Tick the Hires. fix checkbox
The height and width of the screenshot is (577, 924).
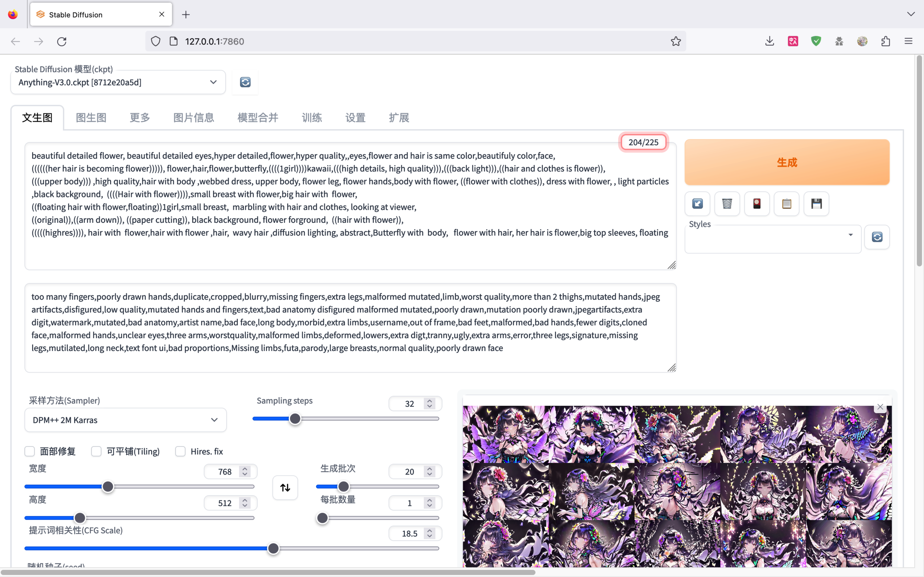[180, 451]
